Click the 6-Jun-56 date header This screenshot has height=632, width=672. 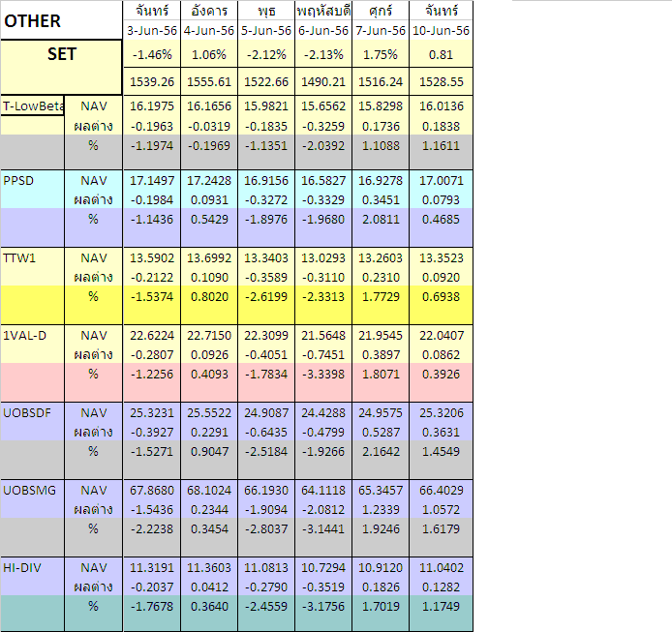(x=323, y=31)
